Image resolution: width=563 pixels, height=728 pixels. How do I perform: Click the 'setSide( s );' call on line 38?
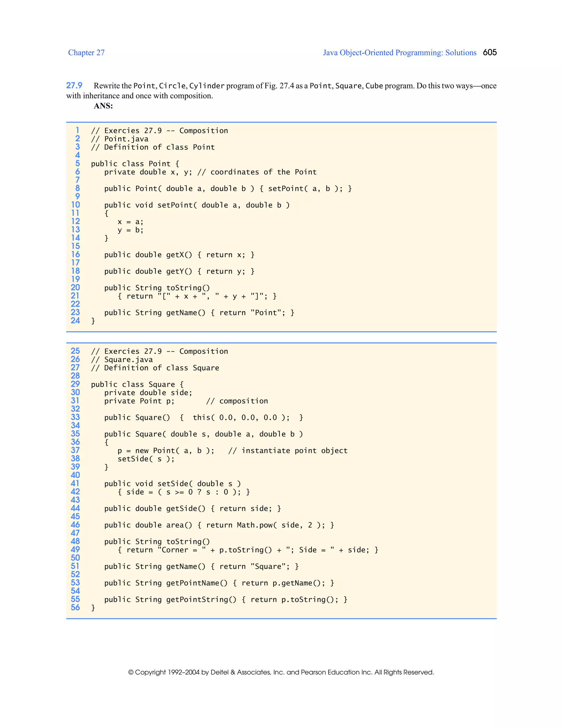coord(146,459)
